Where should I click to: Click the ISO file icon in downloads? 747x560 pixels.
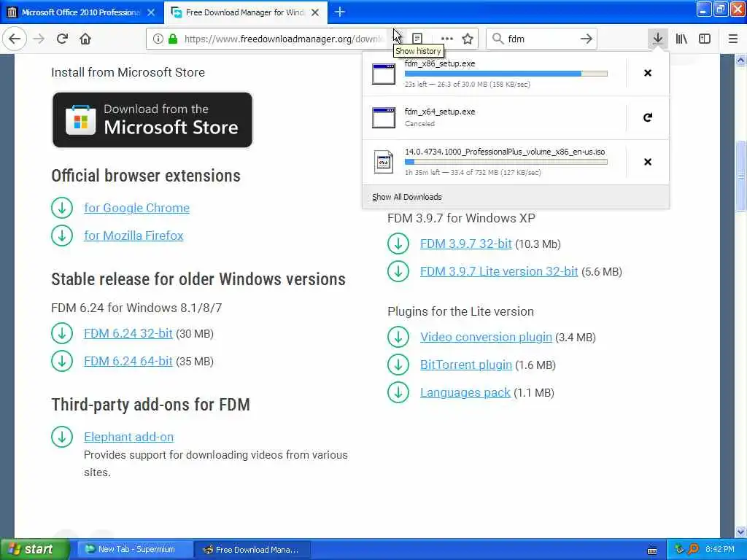coord(384,162)
